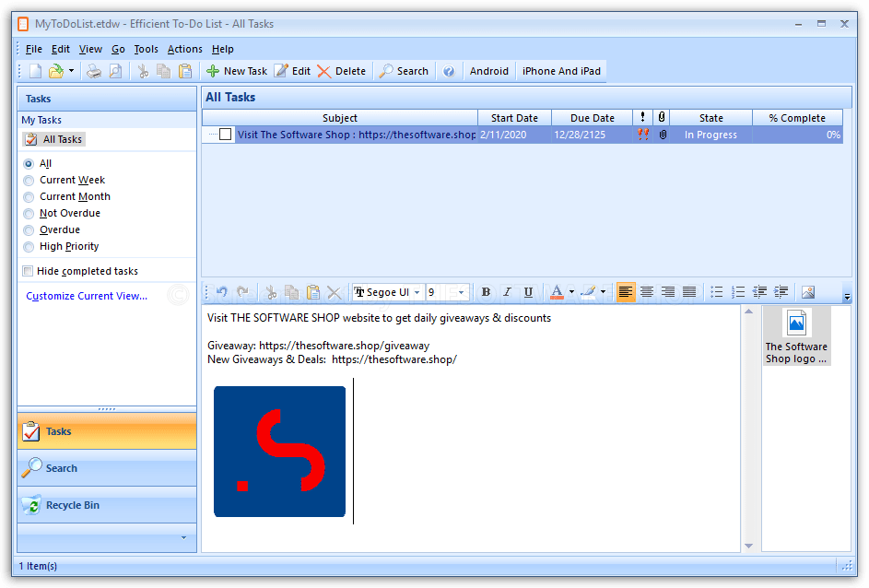Image resolution: width=869 pixels, height=588 pixels.
Task: Click Copy in editor toolbar
Action: point(291,292)
